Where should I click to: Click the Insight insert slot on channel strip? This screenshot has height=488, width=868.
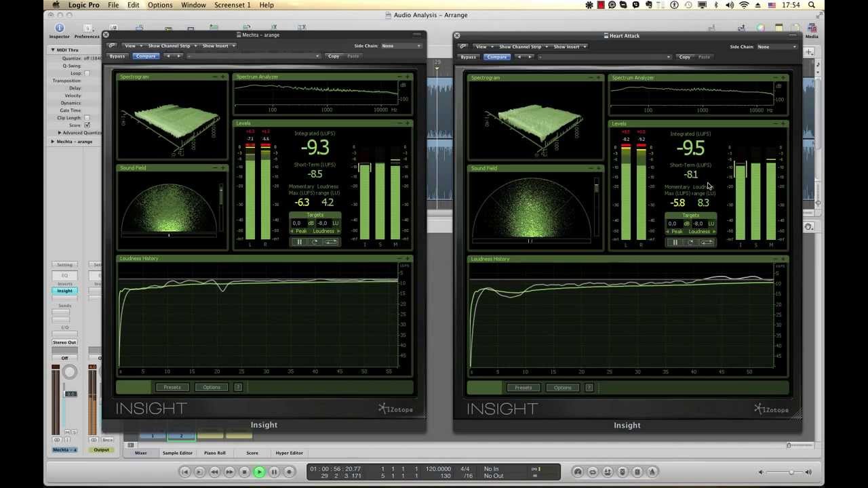point(64,291)
